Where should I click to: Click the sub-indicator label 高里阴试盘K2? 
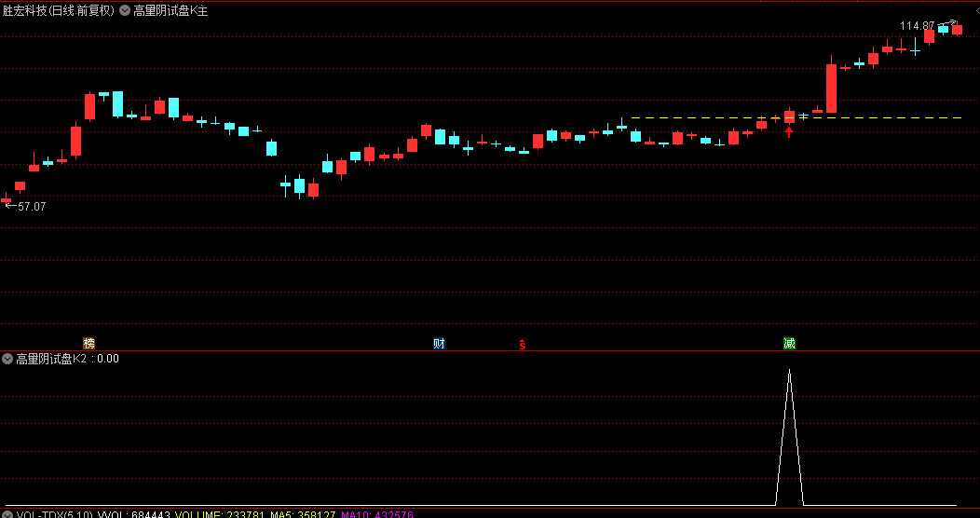pos(50,359)
